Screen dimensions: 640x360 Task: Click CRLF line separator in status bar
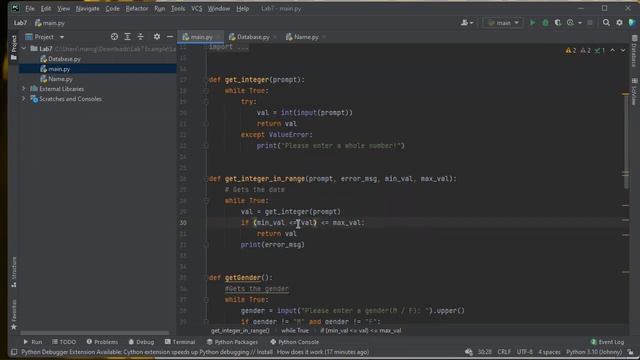pos(504,352)
